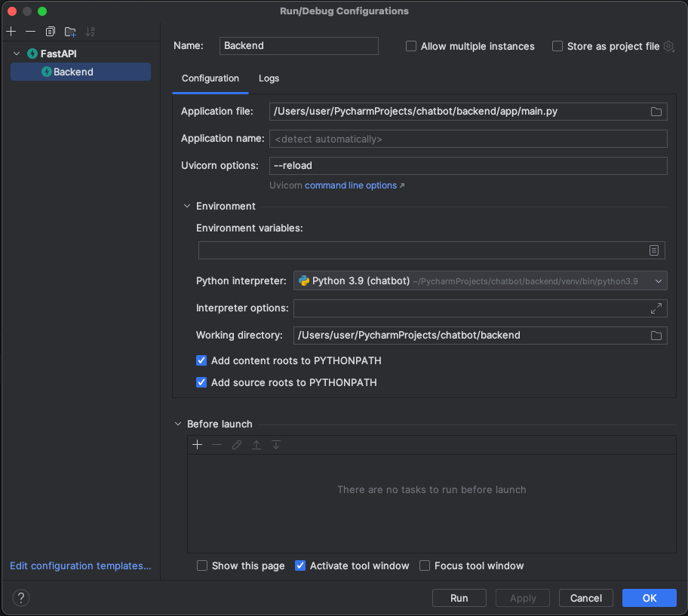Collapse the Environment section
688x616 pixels.
187,206
